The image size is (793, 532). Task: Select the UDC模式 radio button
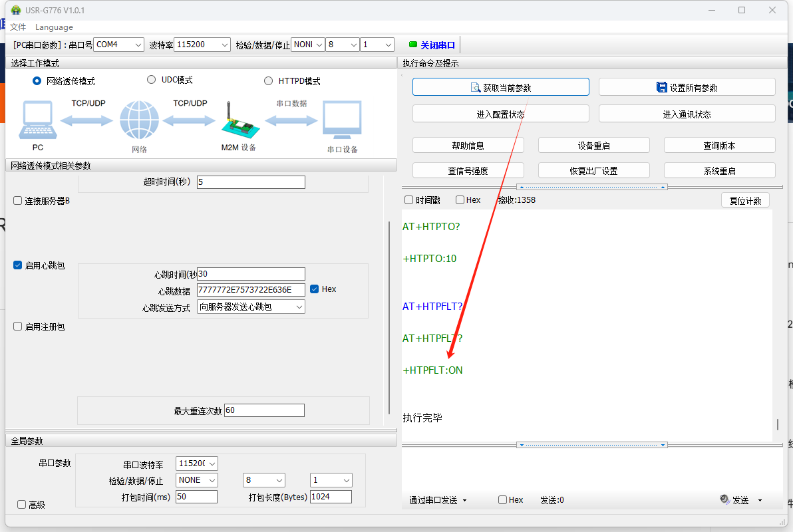pos(150,80)
